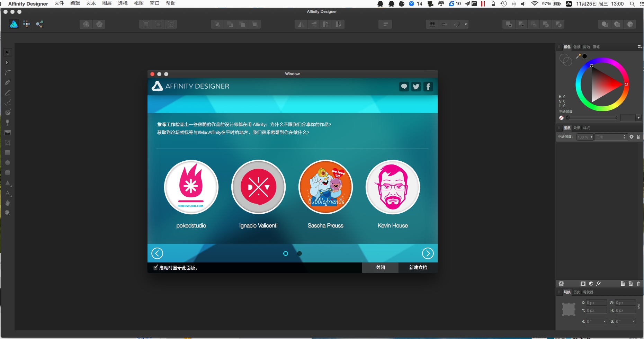The width and height of the screenshot is (644, 339).
Task: Switch to the 色板 tab
Action: click(576, 47)
